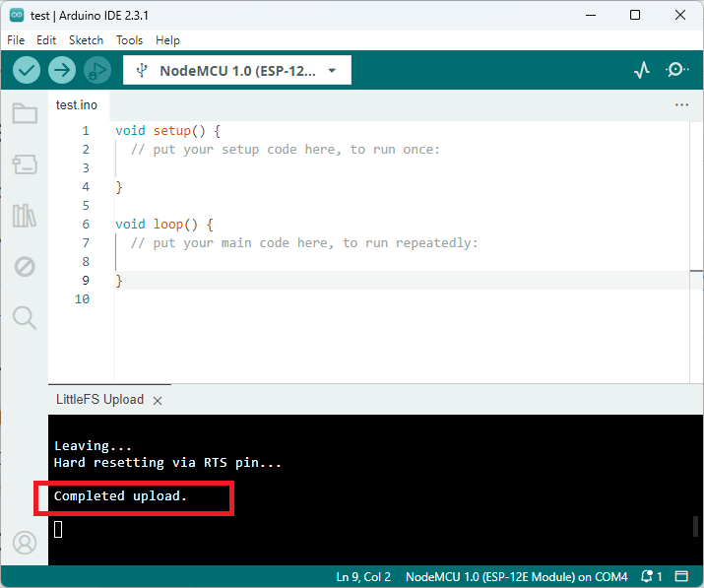Close the LittleFS Upload tab
The height and width of the screenshot is (588, 704).
click(x=158, y=401)
